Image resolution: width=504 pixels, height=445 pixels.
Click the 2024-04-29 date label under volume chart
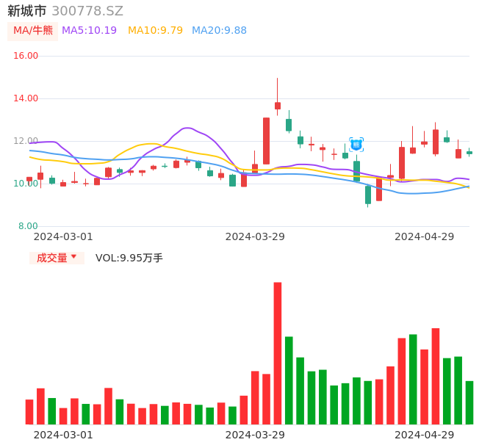425,435
